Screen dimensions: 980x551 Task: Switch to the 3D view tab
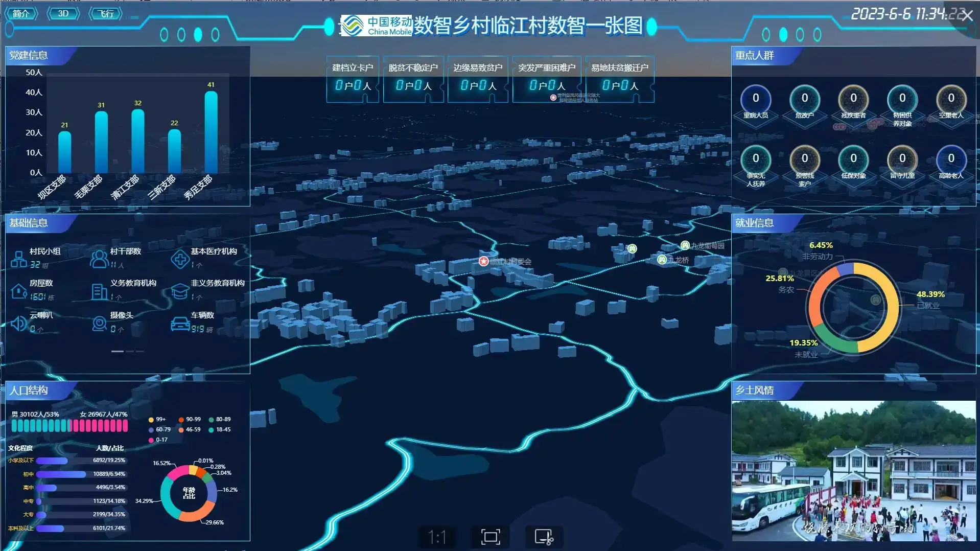coord(63,13)
